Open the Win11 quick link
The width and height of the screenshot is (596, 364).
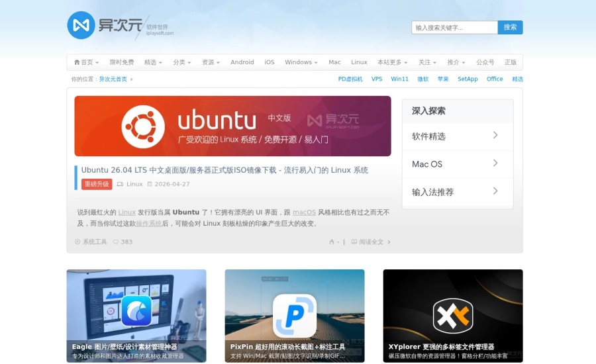399,79
